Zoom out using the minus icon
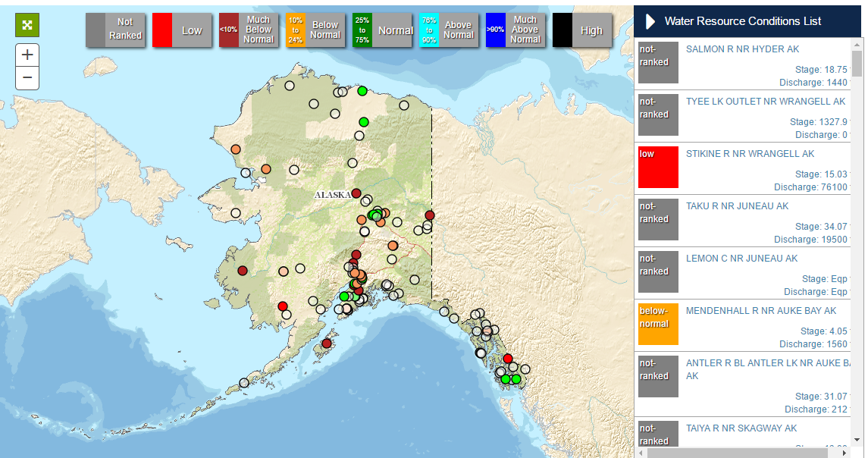 coord(27,77)
